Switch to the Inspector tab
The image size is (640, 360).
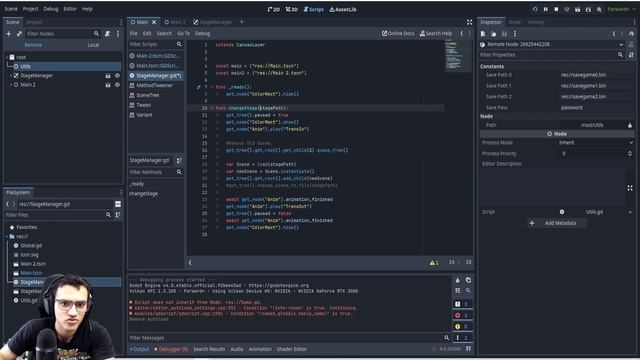tap(491, 22)
